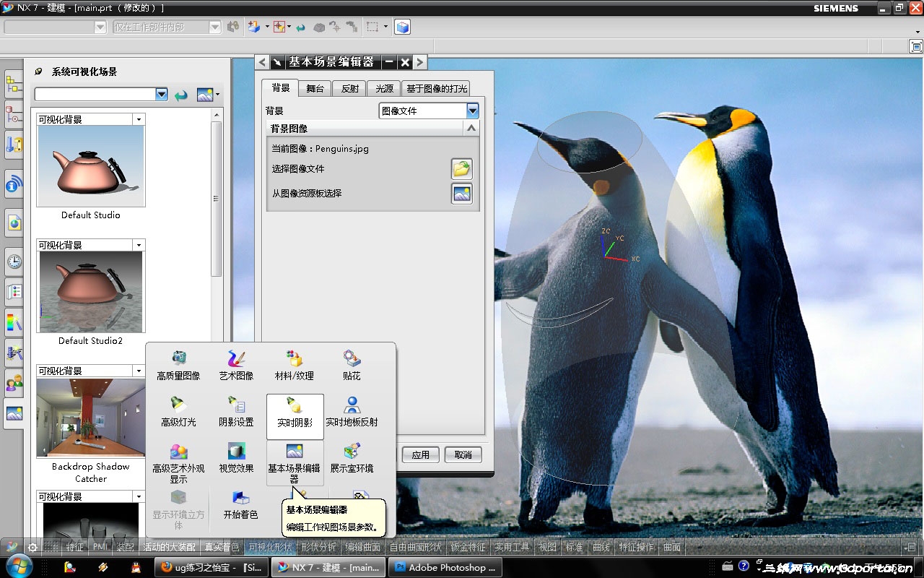Click the 取消 button
This screenshot has width=924, height=578.
pos(463,454)
